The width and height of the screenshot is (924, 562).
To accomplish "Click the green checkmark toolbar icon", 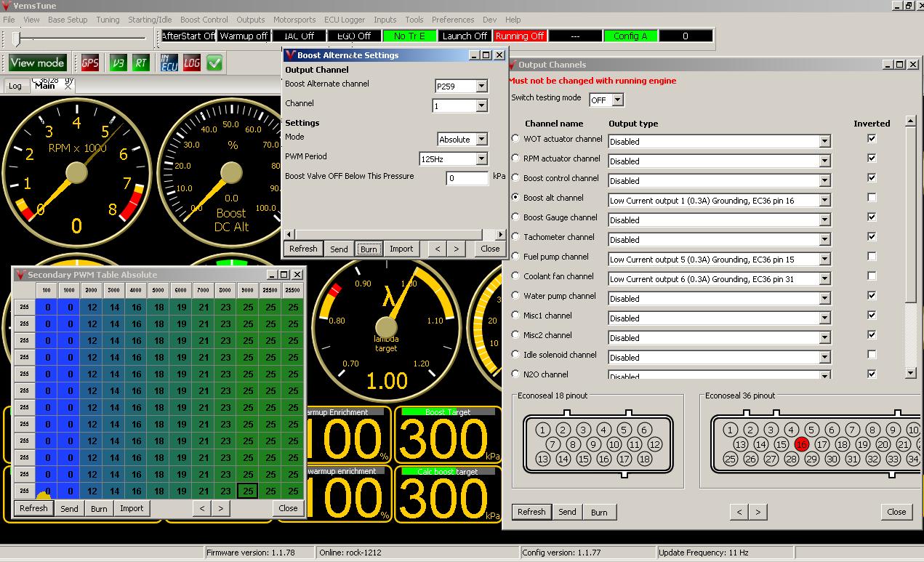I will coord(214,63).
